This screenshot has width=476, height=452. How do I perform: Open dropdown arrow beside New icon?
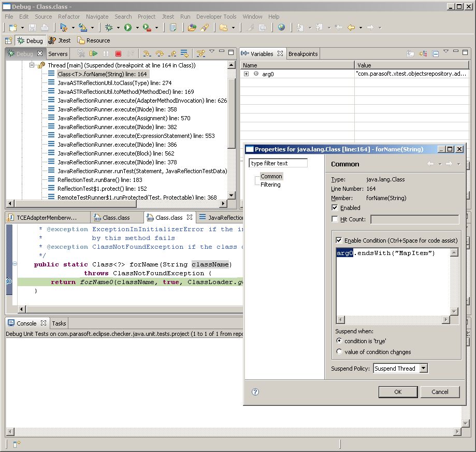22,27
